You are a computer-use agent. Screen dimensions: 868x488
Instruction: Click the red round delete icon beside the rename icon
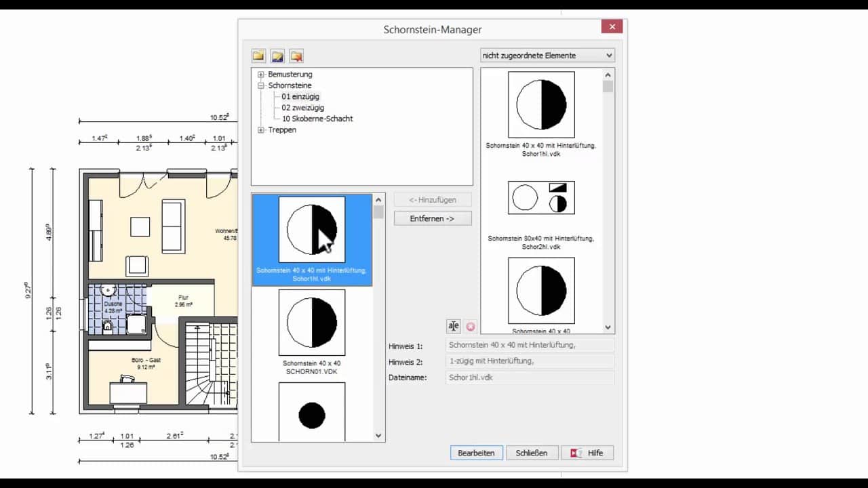tap(471, 326)
